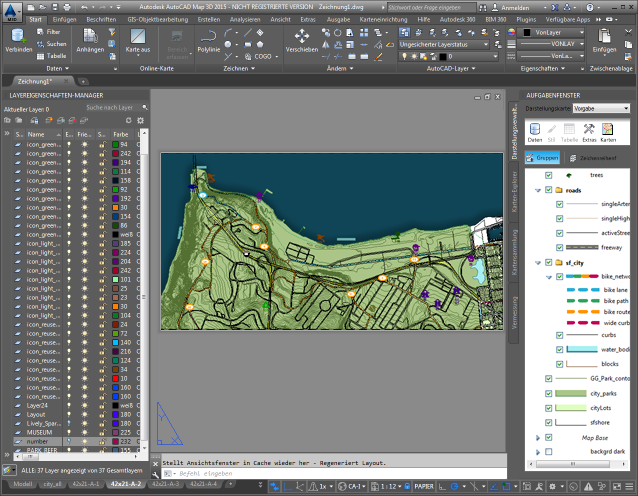638x496 pixels.
Task: Collapse the sf_city layer group
Action: point(538,262)
